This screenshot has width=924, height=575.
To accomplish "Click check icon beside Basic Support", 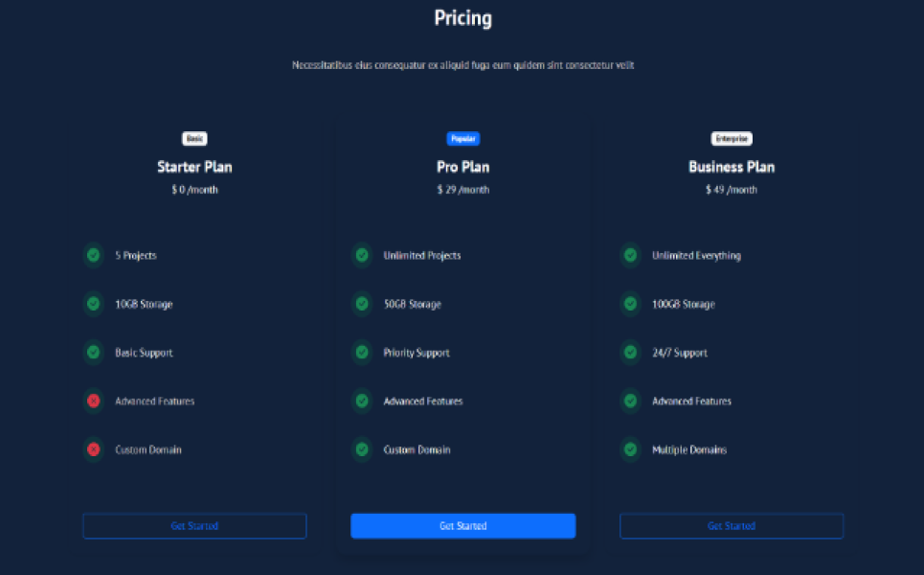I will pyautogui.click(x=93, y=353).
